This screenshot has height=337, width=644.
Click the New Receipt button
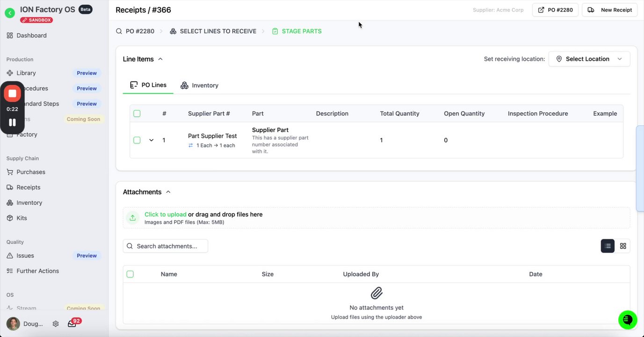pos(610,10)
